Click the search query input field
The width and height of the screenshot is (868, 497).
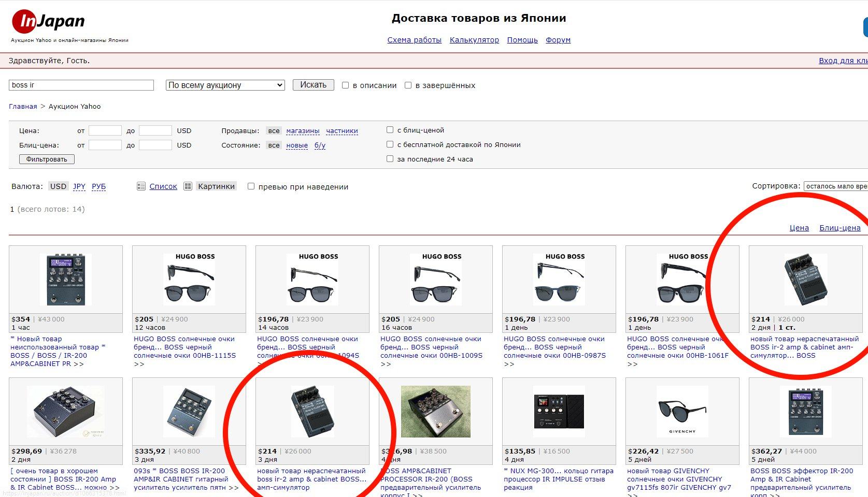pyautogui.click(x=81, y=85)
